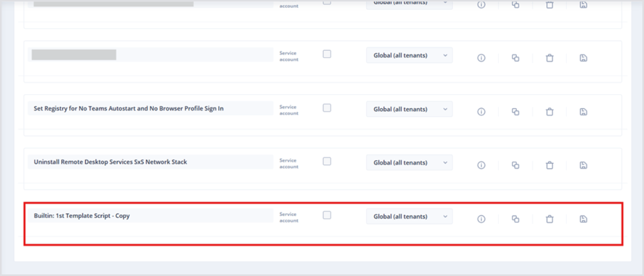
Task: Delete the Builtin: 1st Template Script - Copy script
Action: 549,219
